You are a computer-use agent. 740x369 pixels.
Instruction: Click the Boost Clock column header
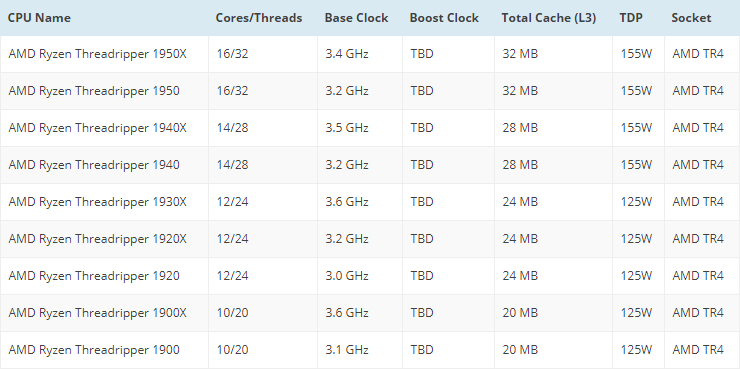coord(444,18)
